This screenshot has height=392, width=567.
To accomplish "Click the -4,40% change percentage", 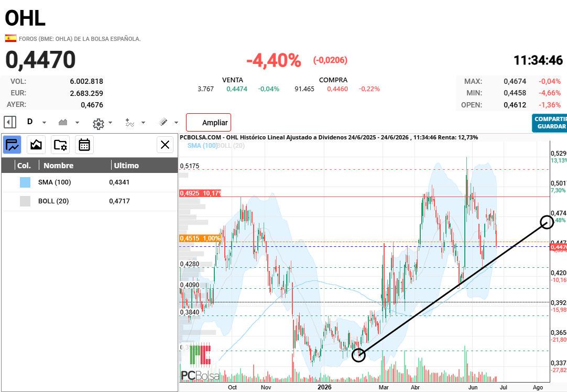I will 274,60.
